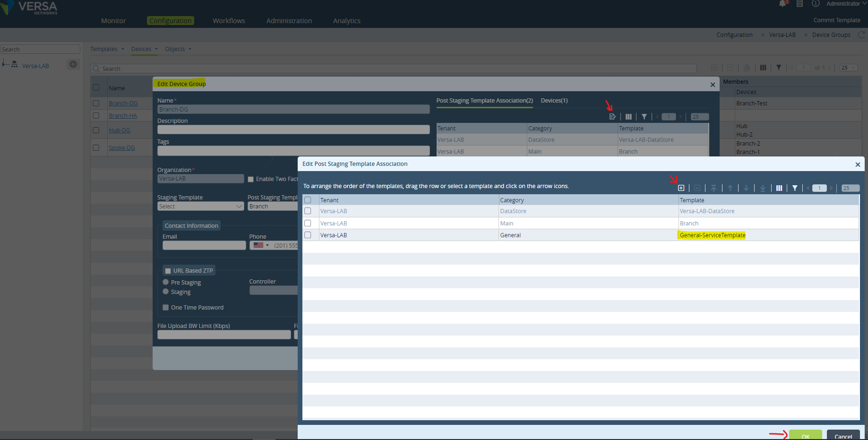Image resolution: width=868 pixels, height=440 pixels.
Task: Open column chooser in main Device Groups toolbar
Action: click(763, 68)
